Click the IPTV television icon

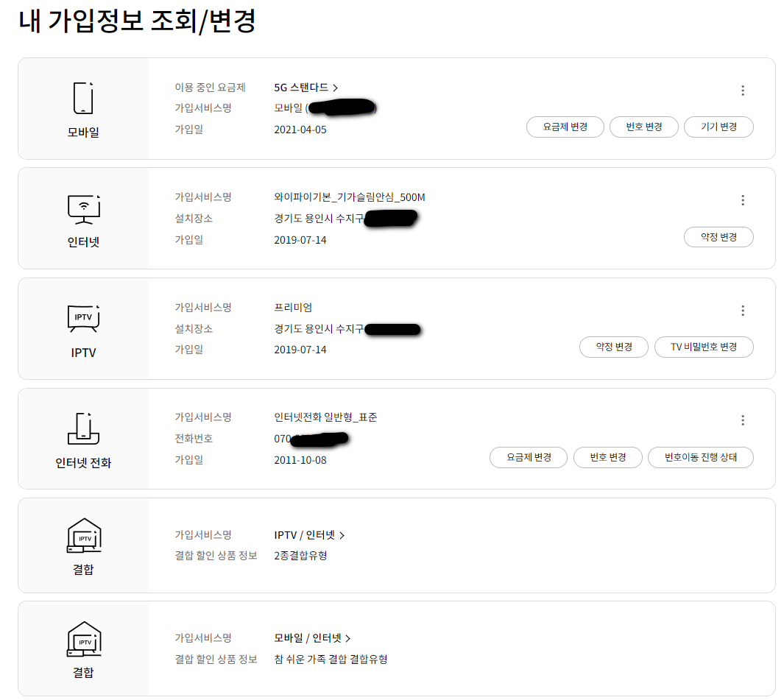(83, 318)
